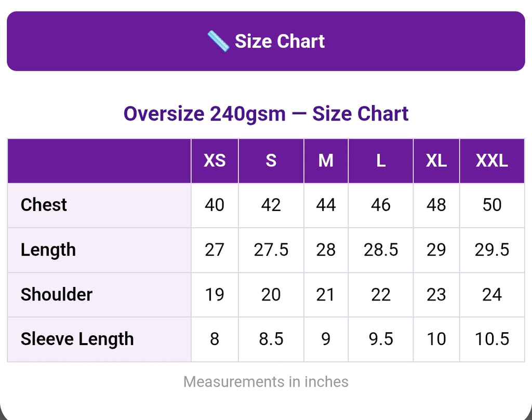Click the Measurements in inches note
The width and height of the screenshot is (532, 420).
266,382
